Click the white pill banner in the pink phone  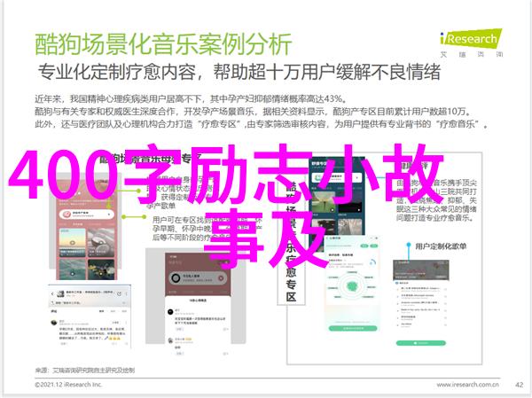tap(87, 215)
